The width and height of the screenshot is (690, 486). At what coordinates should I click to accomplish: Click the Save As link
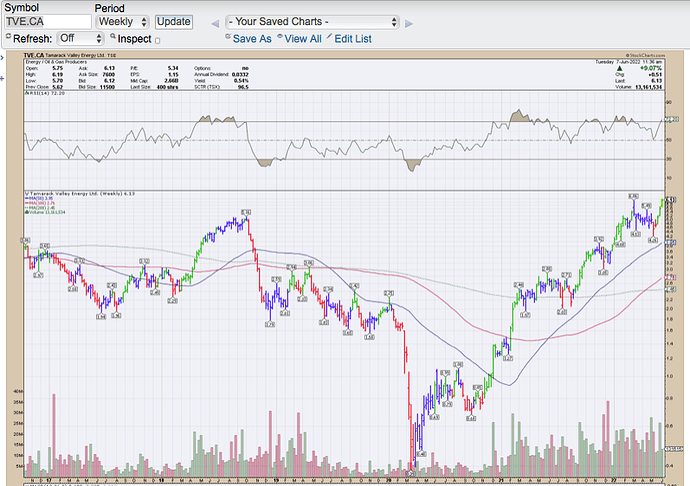252,39
